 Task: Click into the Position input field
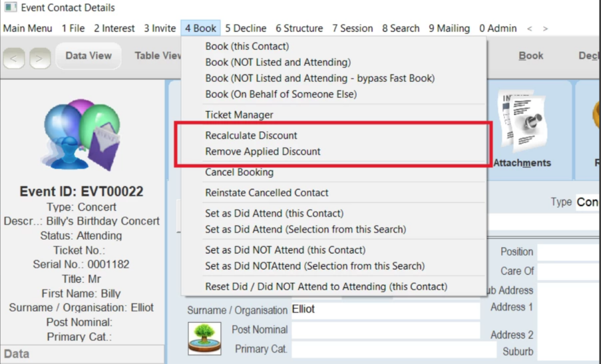(x=569, y=252)
